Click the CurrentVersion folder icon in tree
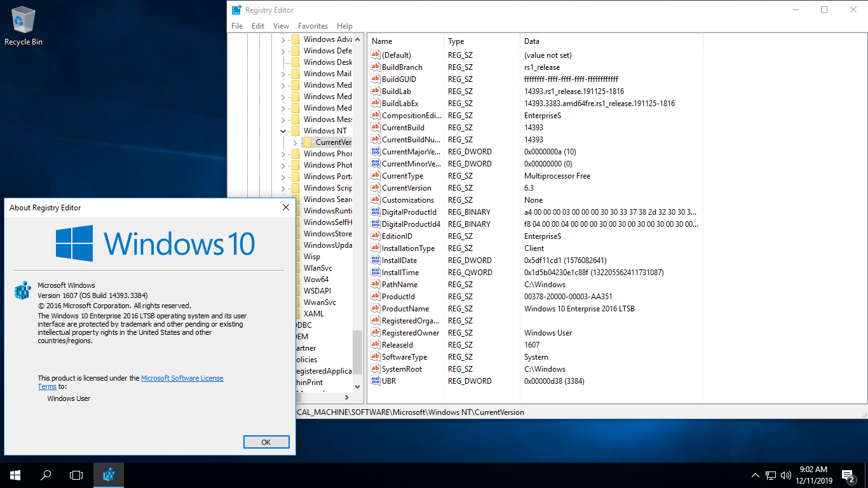This screenshot has height=488, width=868. [308, 142]
